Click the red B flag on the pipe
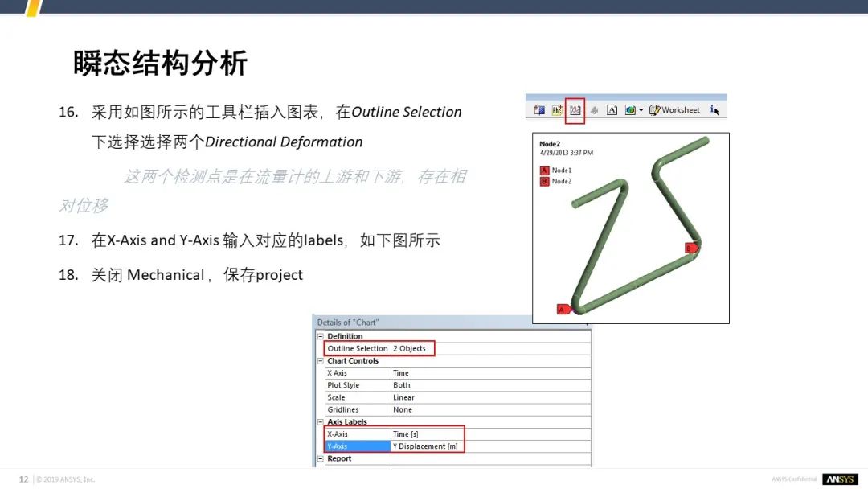 (691, 248)
